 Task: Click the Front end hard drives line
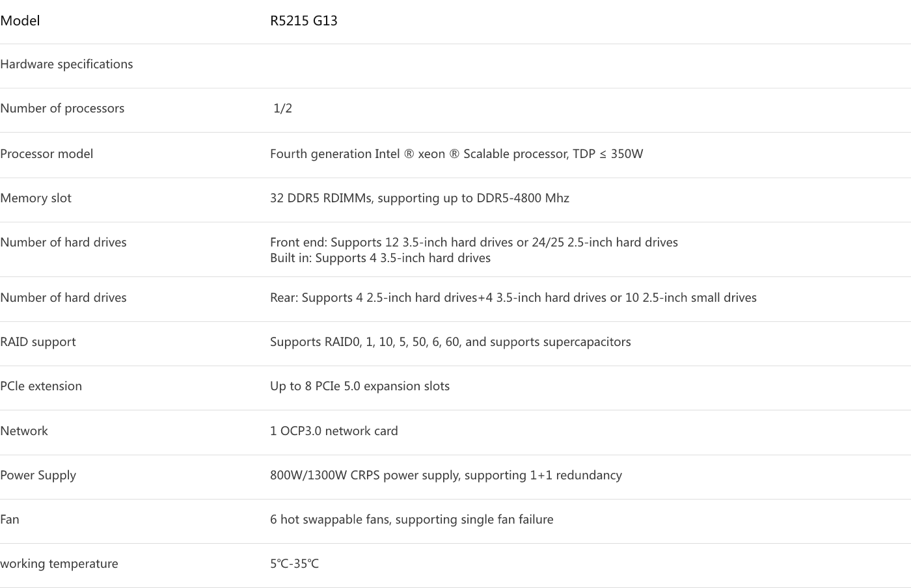pyautogui.click(x=474, y=243)
